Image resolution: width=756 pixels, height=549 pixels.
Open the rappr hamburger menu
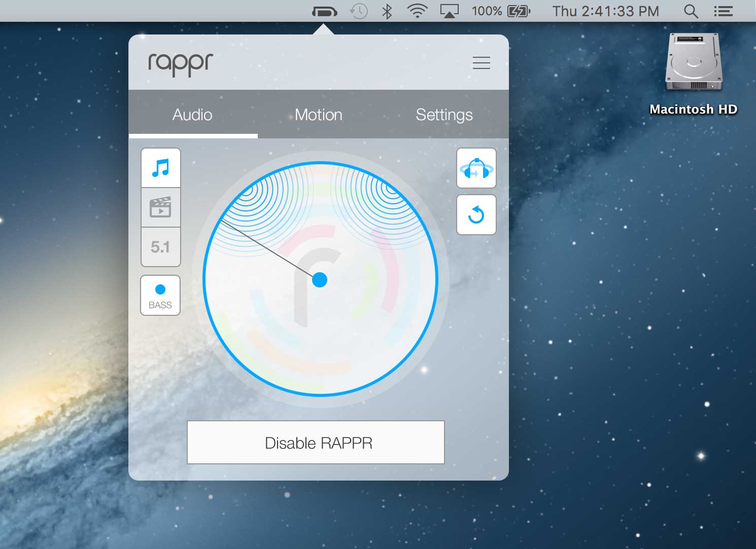[481, 63]
